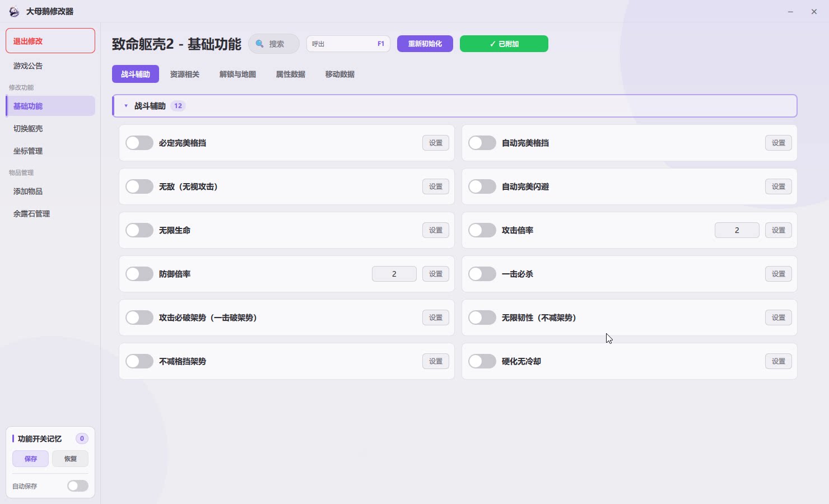Click the search magnifier icon
This screenshot has height=504, width=829.
tap(260, 44)
